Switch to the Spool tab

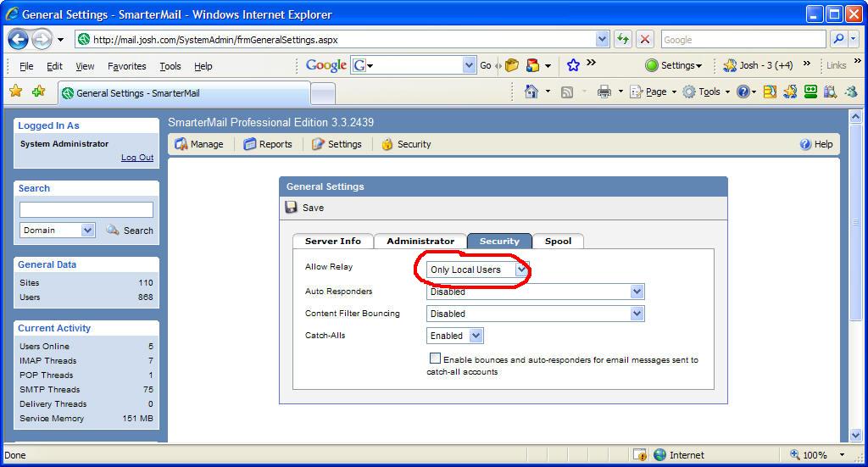click(558, 242)
